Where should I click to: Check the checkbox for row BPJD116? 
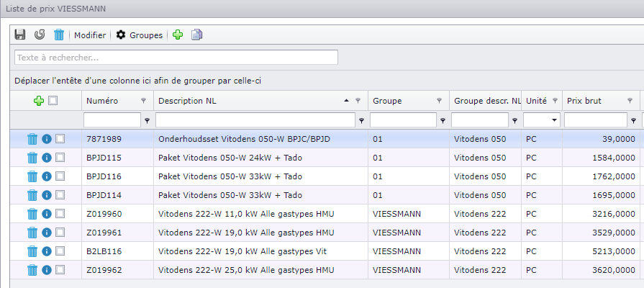(60, 176)
